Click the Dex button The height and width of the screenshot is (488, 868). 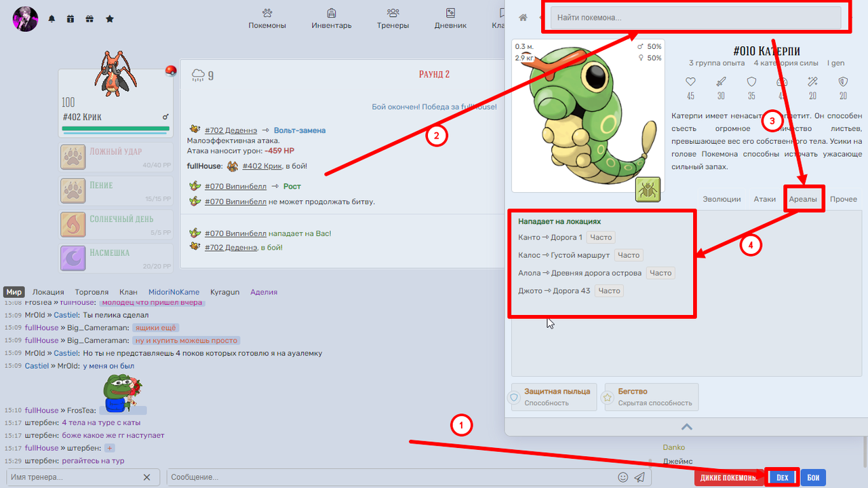coord(782,478)
